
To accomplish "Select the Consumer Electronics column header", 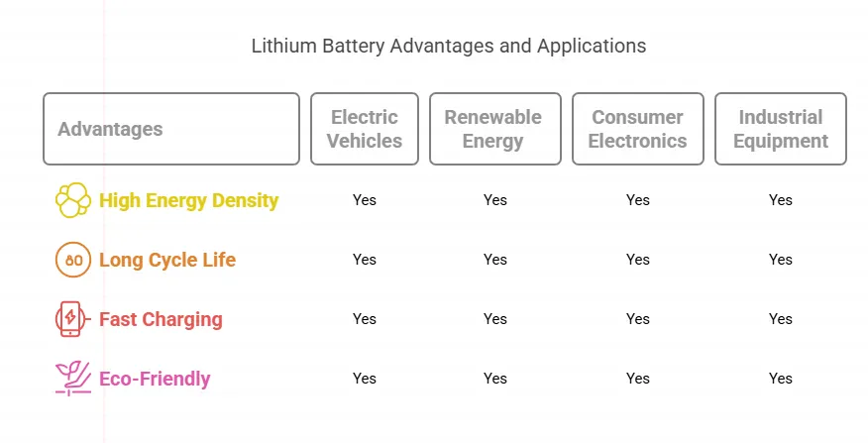I will pos(638,129).
